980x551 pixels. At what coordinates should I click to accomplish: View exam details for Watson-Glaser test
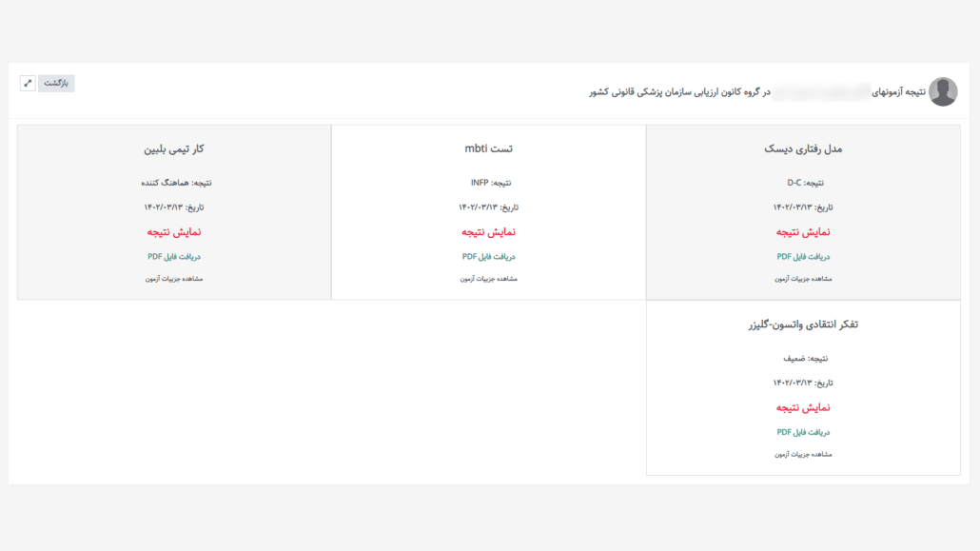pyautogui.click(x=803, y=455)
